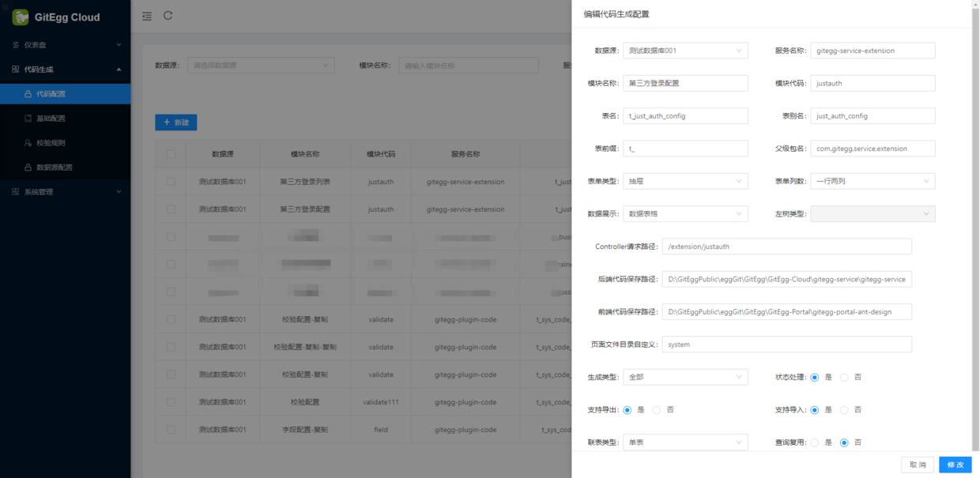Open the 左树类型 dropdown
This screenshot has height=478, width=980.
[873, 214]
